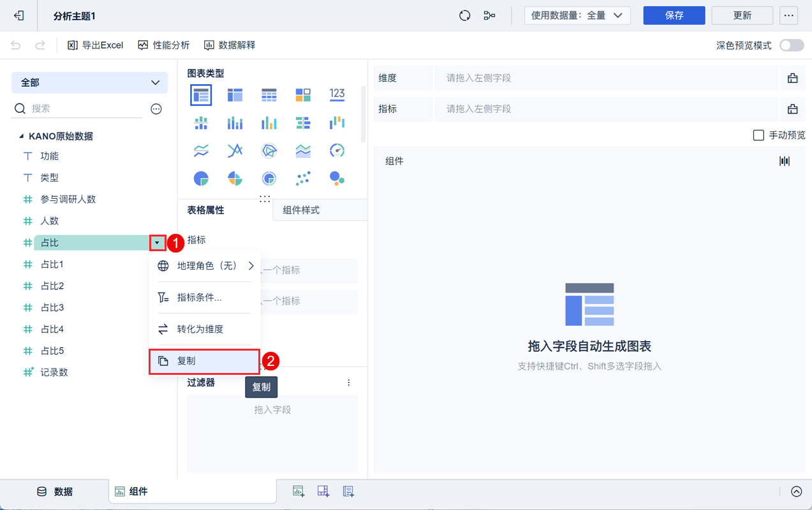The width and height of the screenshot is (812, 510).
Task: Open the data lineage flow icon in the top bar
Action: (x=490, y=15)
